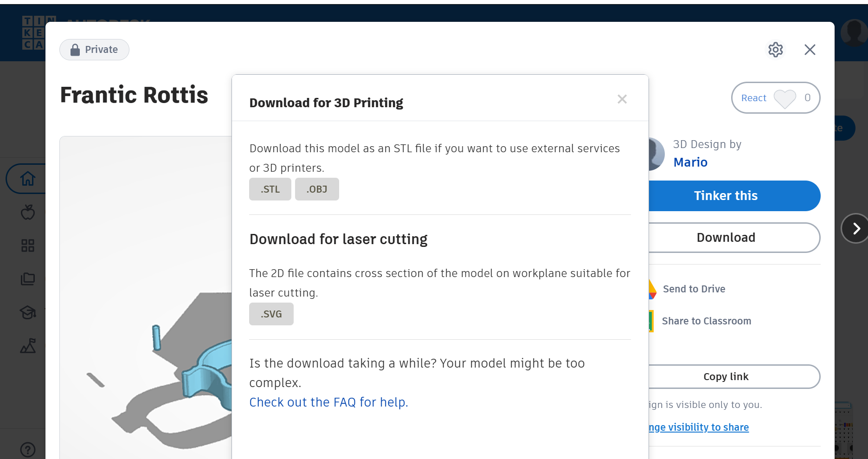The width and height of the screenshot is (868, 459).
Task: Copy link to the design
Action: pyautogui.click(x=734, y=377)
